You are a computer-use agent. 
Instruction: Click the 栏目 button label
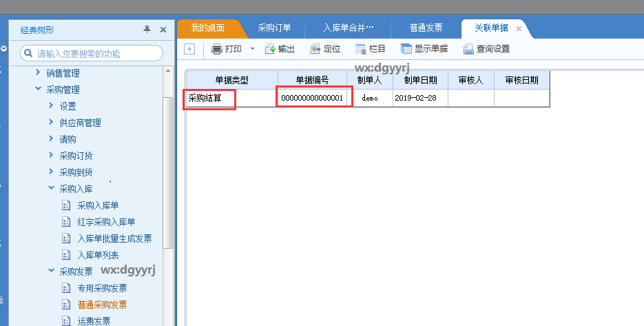pos(377,49)
